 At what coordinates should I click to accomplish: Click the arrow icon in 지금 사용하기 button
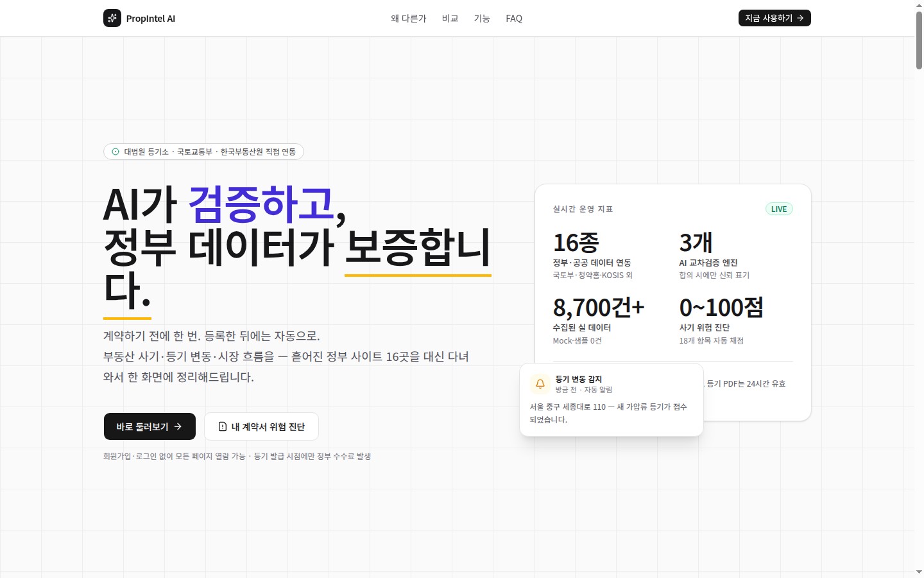(800, 18)
